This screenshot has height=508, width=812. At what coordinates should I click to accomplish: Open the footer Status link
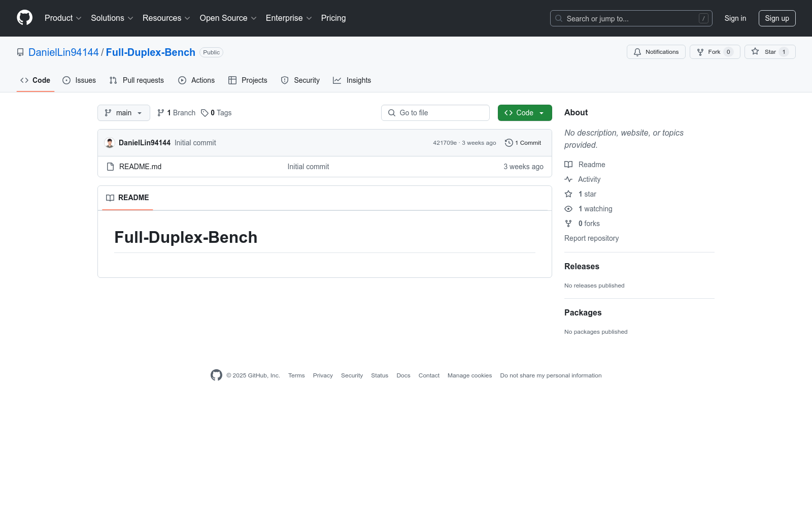point(380,375)
